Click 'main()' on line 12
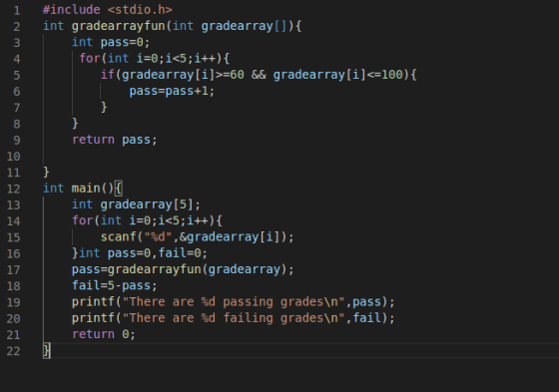The height and width of the screenshot is (392, 559). pos(93,189)
